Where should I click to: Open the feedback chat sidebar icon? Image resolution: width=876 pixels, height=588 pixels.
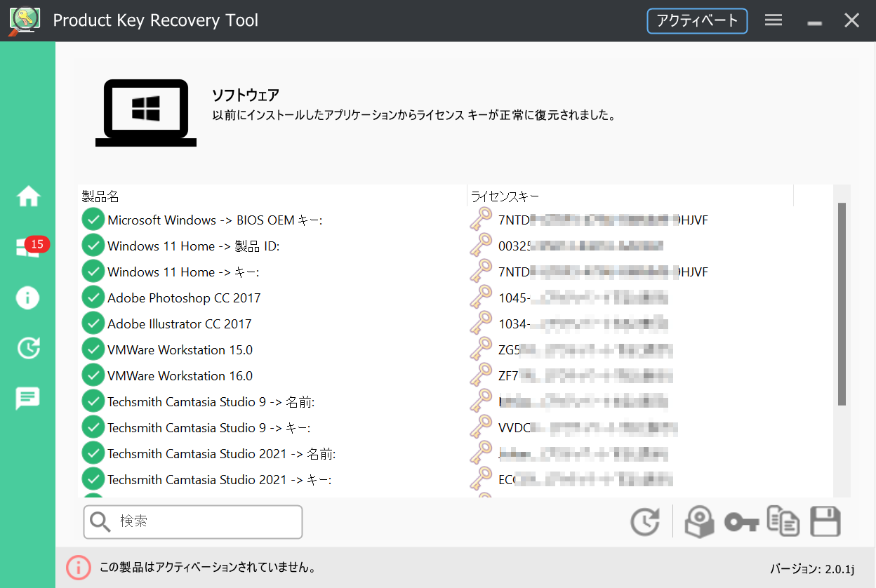28,399
